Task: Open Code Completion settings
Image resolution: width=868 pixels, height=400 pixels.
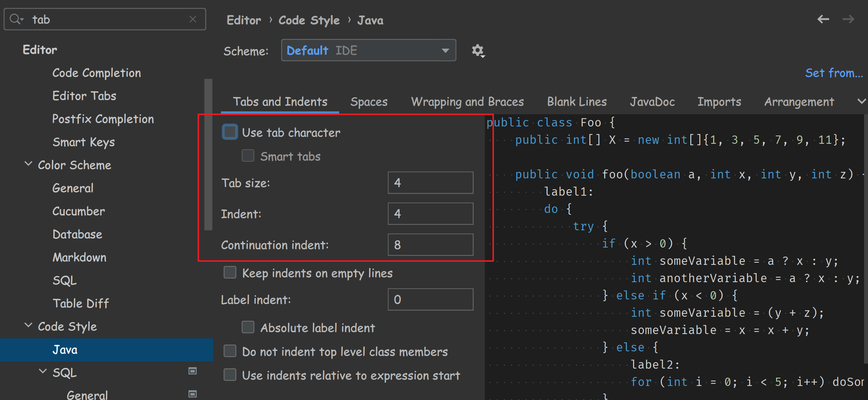Action: [x=97, y=73]
